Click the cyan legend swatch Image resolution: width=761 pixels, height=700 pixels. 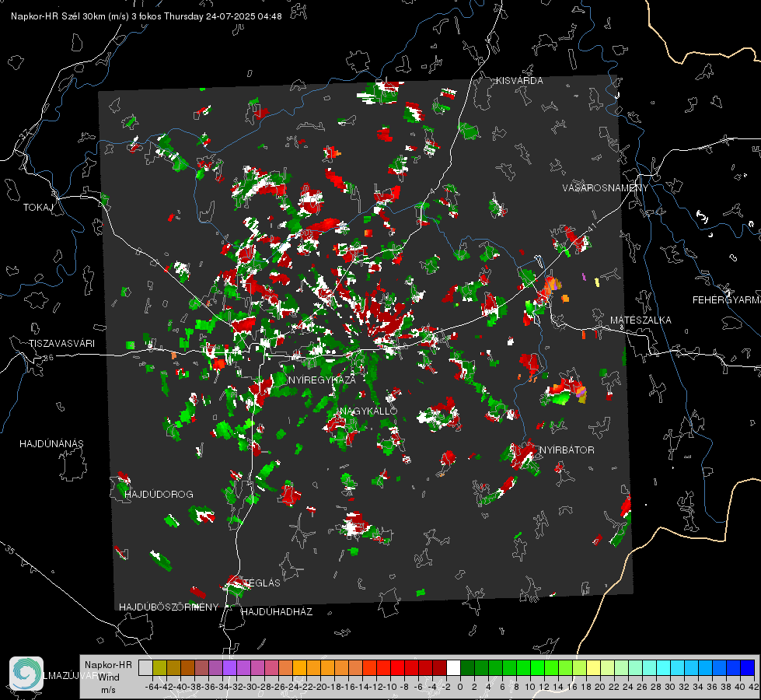click(664, 667)
